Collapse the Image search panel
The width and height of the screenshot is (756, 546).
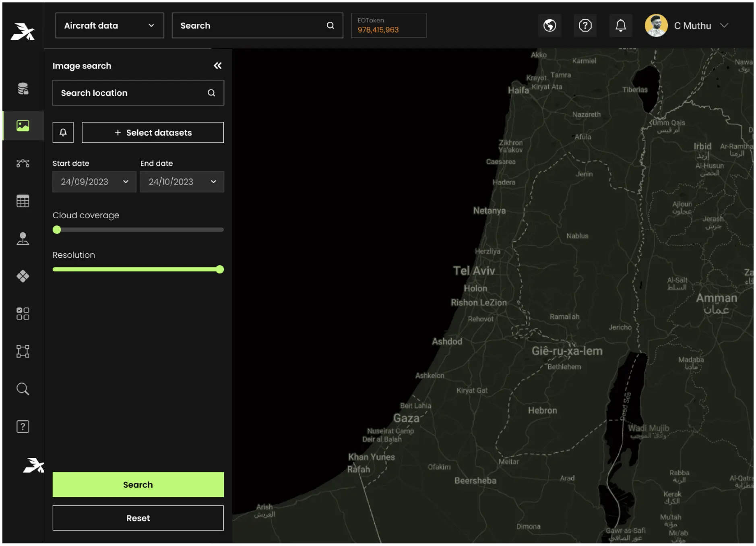[217, 66]
